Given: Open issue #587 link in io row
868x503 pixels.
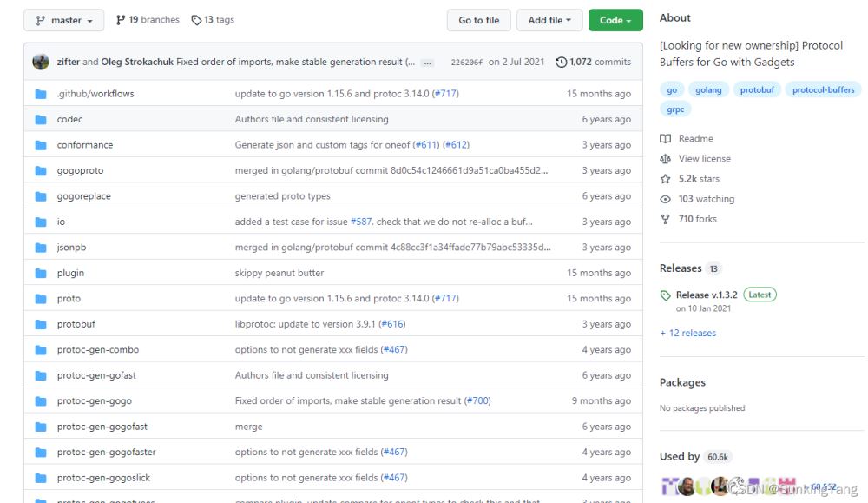Looking at the screenshot, I should coord(361,222).
